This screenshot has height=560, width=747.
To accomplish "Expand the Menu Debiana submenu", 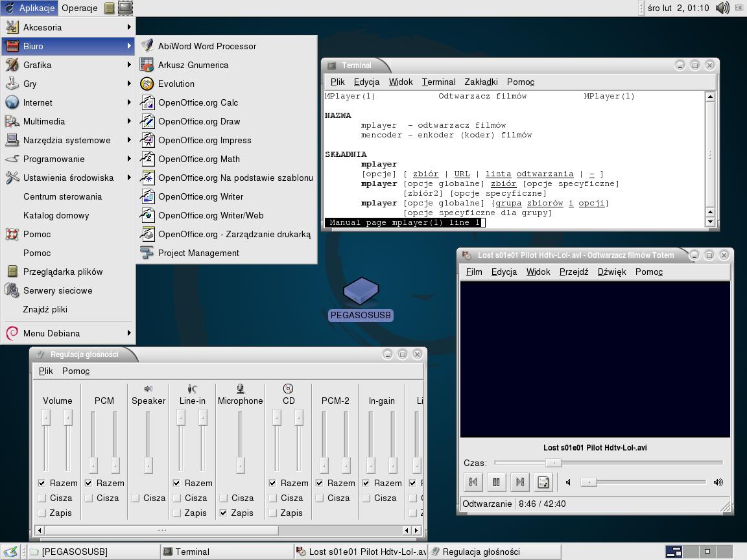I will (67, 333).
